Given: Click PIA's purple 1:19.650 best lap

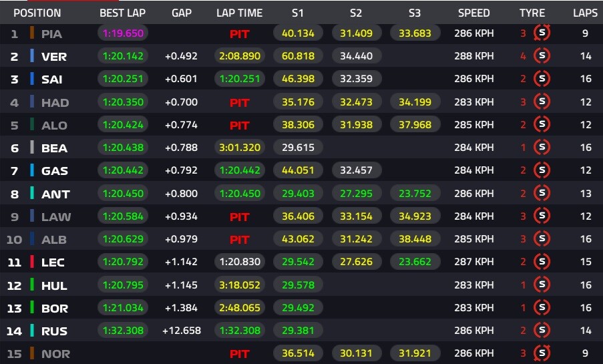Looking at the screenshot, I should click(123, 33).
